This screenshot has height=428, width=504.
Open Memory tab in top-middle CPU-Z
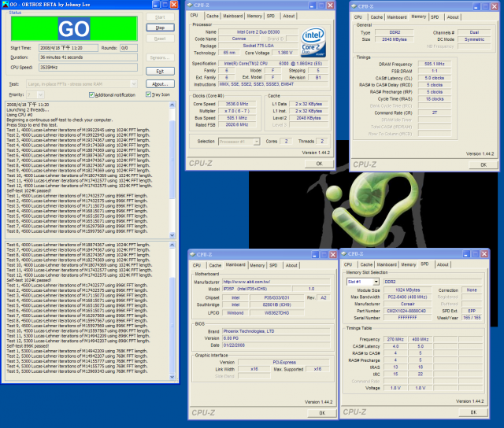pos(254,16)
